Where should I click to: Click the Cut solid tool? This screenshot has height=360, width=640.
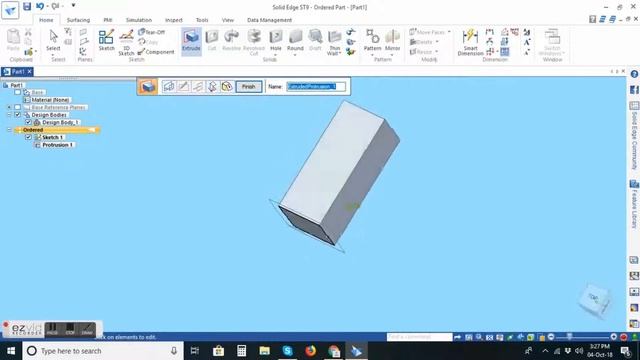211,40
